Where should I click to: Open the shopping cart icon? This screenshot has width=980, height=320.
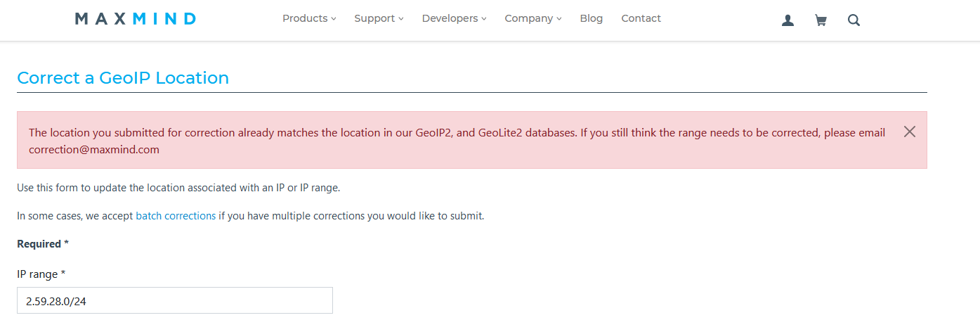pos(820,21)
